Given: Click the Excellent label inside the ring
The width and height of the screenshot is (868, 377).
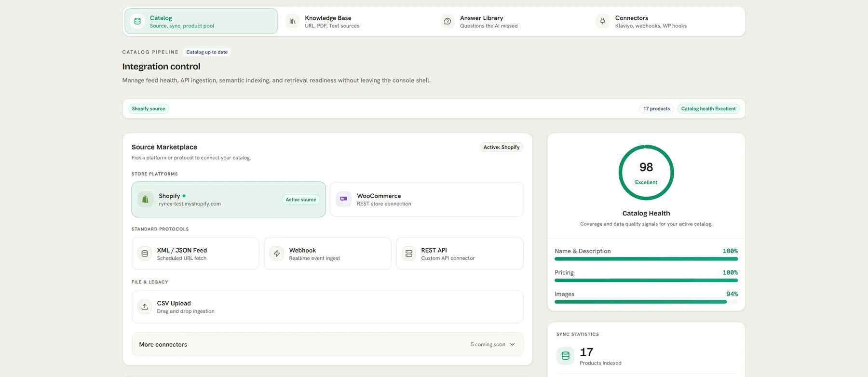Looking at the screenshot, I should pos(646,182).
